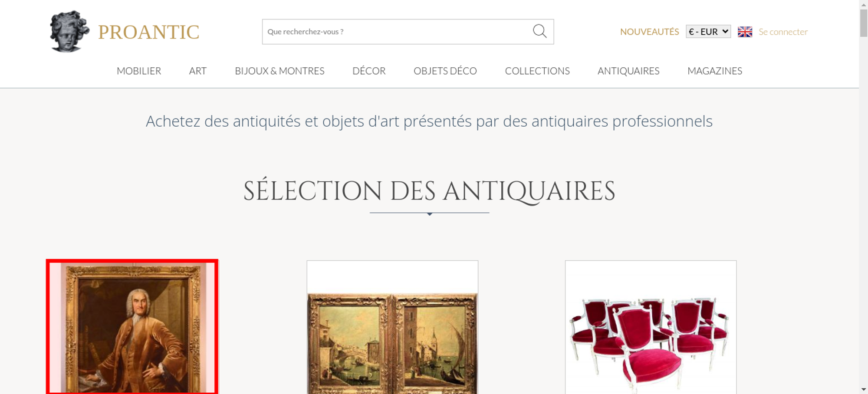
Task: Go to the Antiquaires section
Action: 628,71
